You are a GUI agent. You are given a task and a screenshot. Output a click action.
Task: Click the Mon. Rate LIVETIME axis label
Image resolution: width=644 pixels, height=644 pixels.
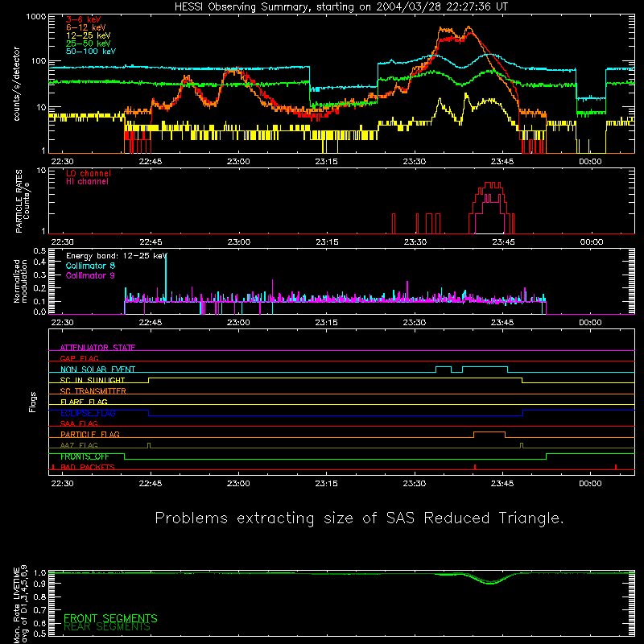coord(20,605)
